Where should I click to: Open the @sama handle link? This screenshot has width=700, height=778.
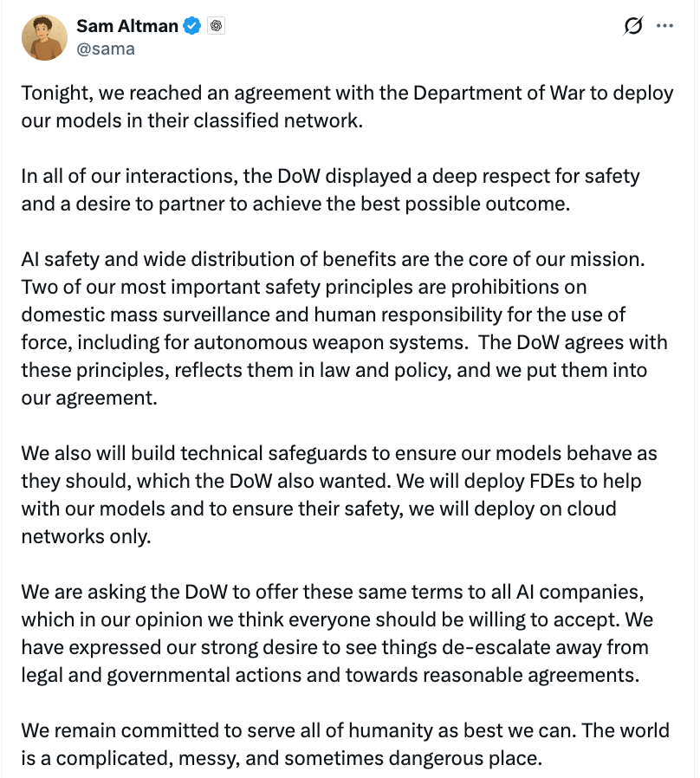click(105, 49)
